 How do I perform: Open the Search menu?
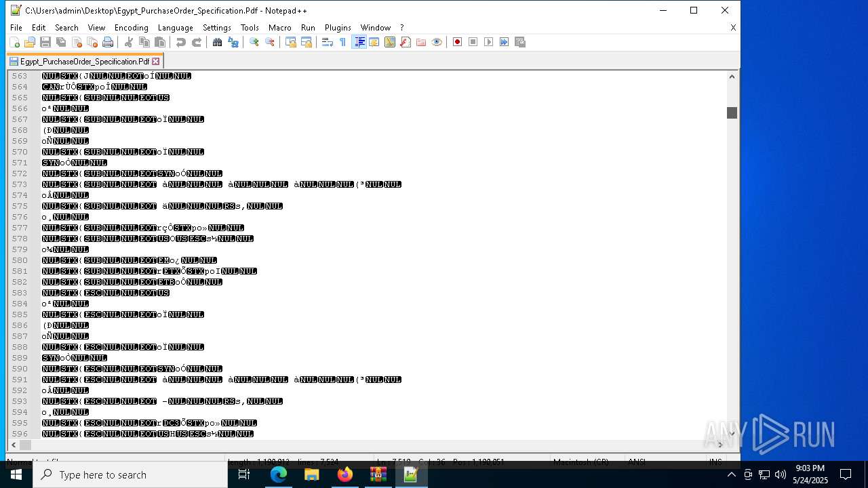(66, 28)
